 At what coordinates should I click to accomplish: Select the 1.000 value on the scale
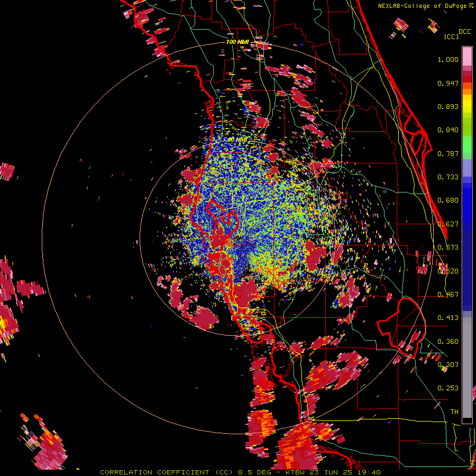point(448,59)
